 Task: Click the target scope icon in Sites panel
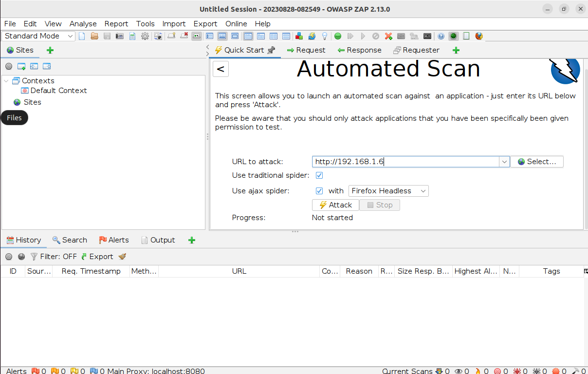click(x=9, y=66)
